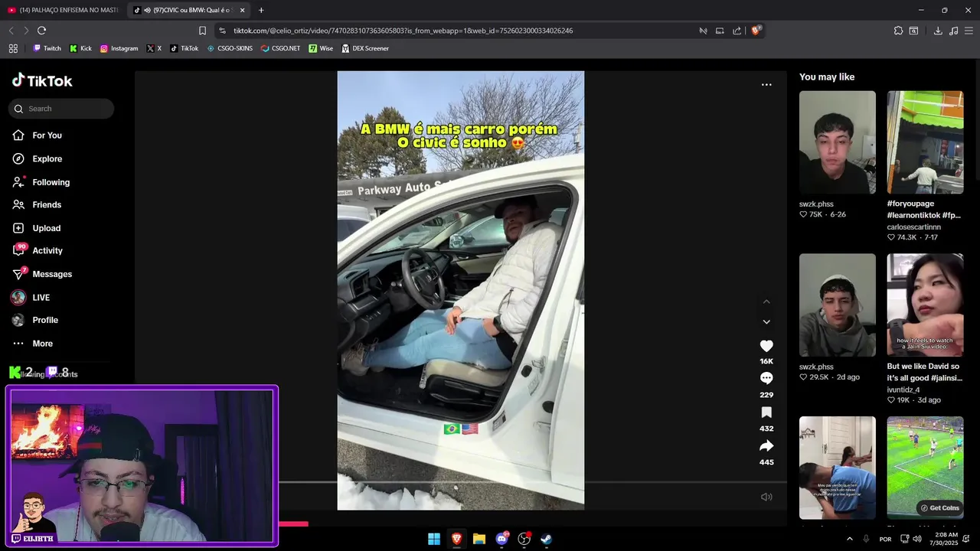This screenshot has width=980, height=551.
Task: Reload the page with the refresh icon
Action: pos(41,31)
